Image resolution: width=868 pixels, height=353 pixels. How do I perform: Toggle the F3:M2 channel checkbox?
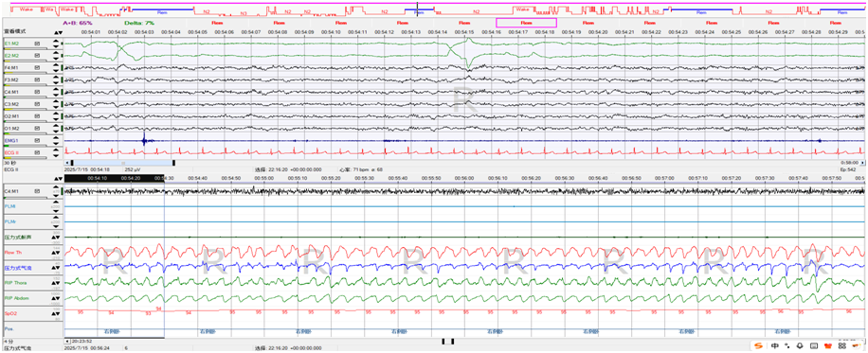(37, 79)
